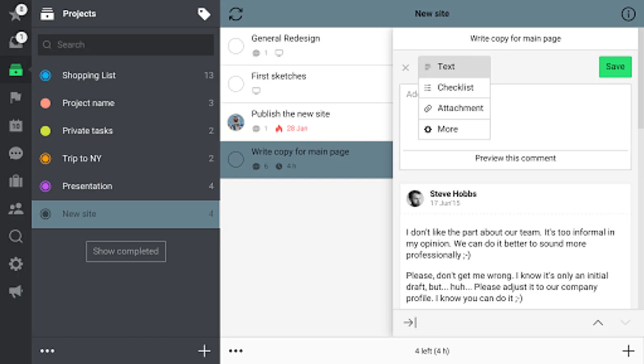Open the Private tasks project
644x364 pixels.
[126, 131]
